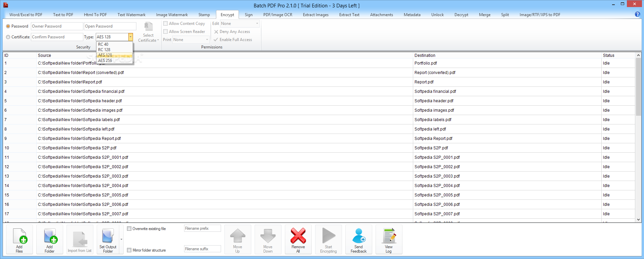Check Mirror folder structure
Image resolution: width=644 pixels, height=259 pixels.
[129, 250]
